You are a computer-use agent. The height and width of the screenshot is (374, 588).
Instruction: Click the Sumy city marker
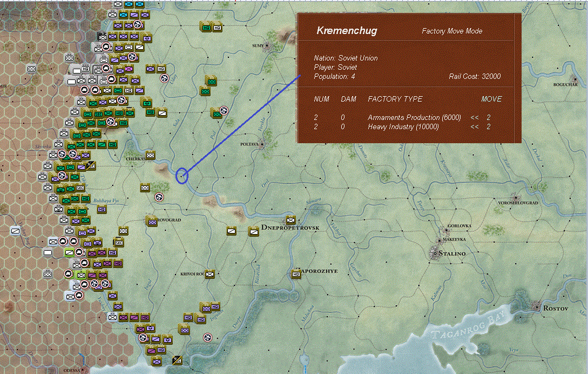tap(267, 46)
